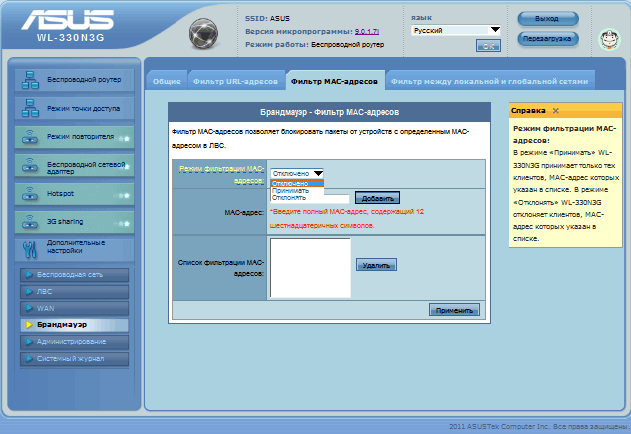Click the Wireless Router mode icon
Viewport: 631px width, 434px height.
pos(29,79)
